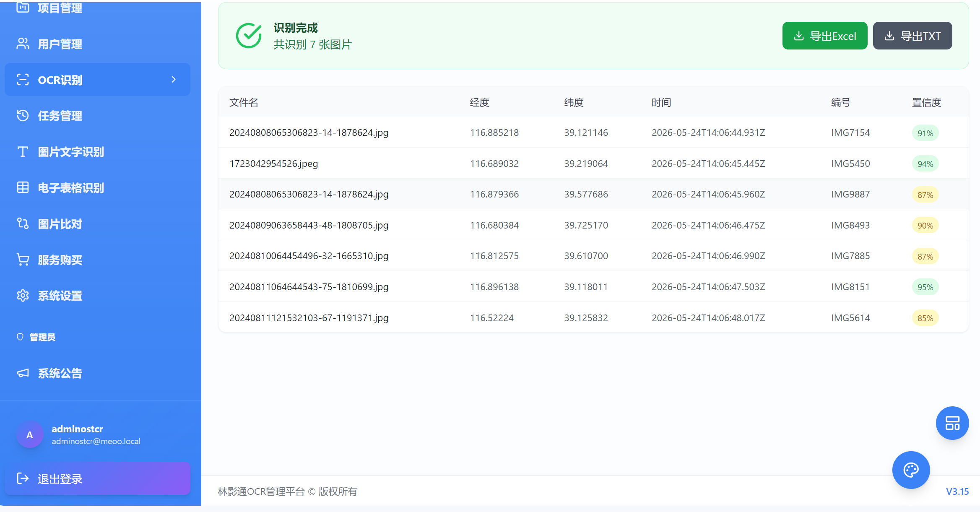Click the 服务购买 shopping cart icon

coord(23,260)
